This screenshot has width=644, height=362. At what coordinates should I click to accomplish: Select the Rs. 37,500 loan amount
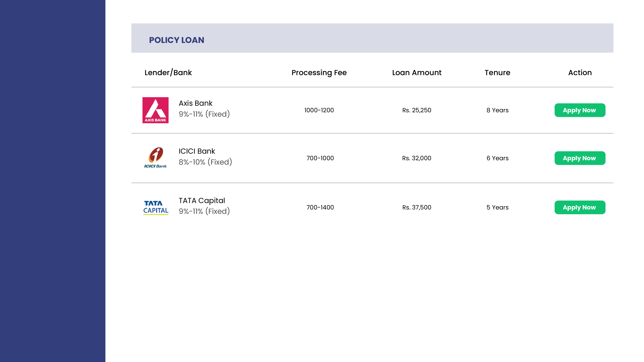(417, 207)
